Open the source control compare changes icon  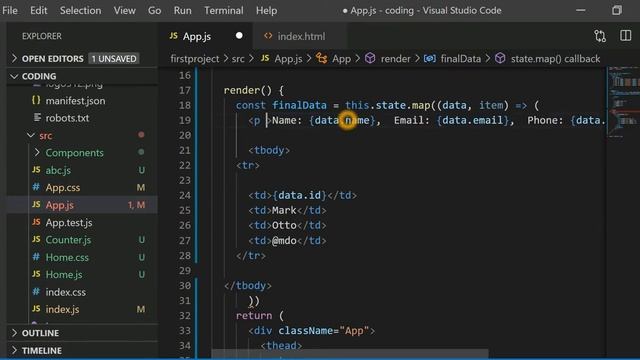(x=600, y=36)
